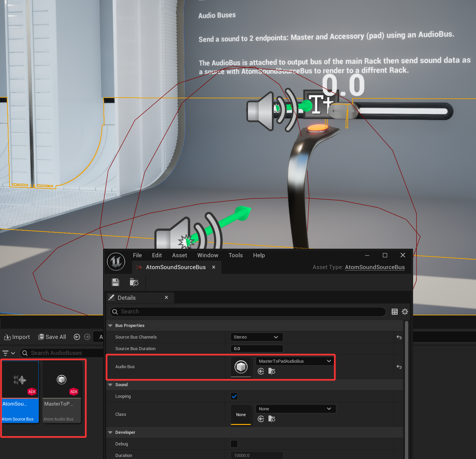This screenshot has width=476, height=459.
Task: Revert Audio Bus to its default value
Action: click(x=399, y=367)
